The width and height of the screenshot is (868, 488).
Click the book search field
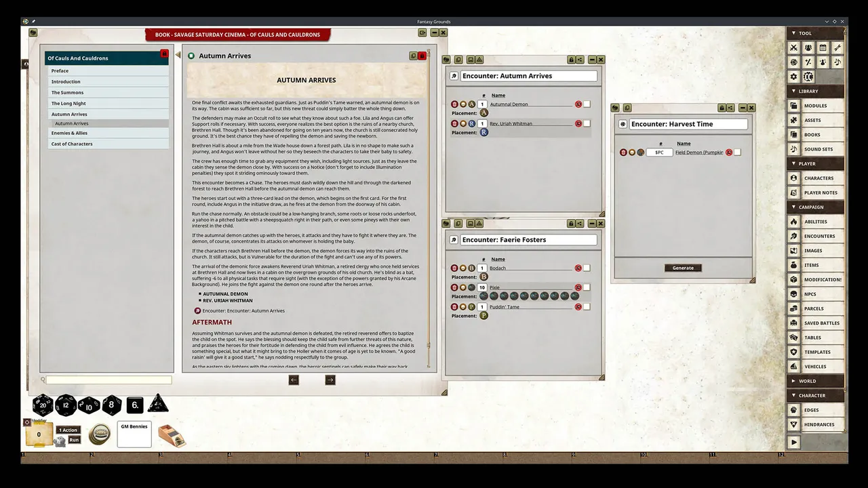(108, 380)
